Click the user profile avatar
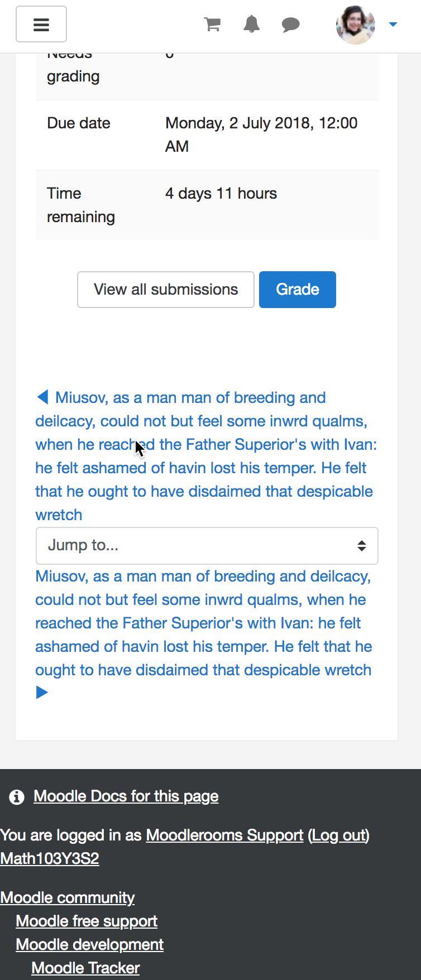 click(356, 25)
